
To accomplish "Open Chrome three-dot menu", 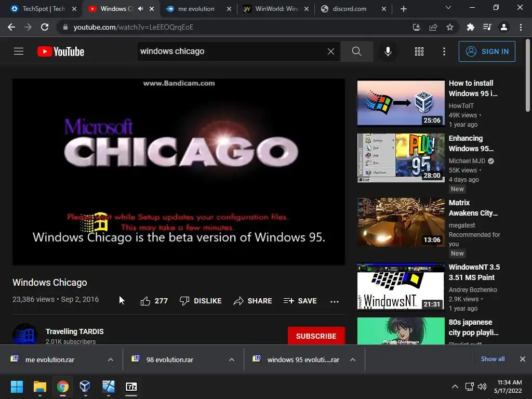I will [521, 27].
